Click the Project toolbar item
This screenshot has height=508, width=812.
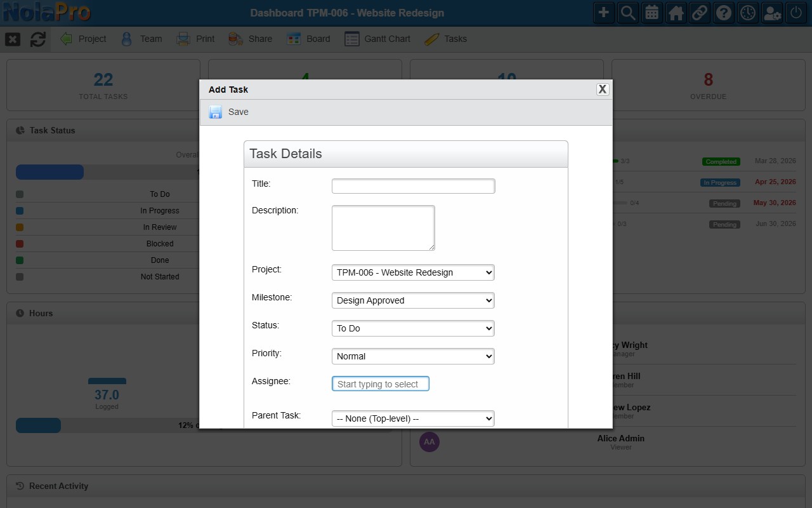(83, 39)
